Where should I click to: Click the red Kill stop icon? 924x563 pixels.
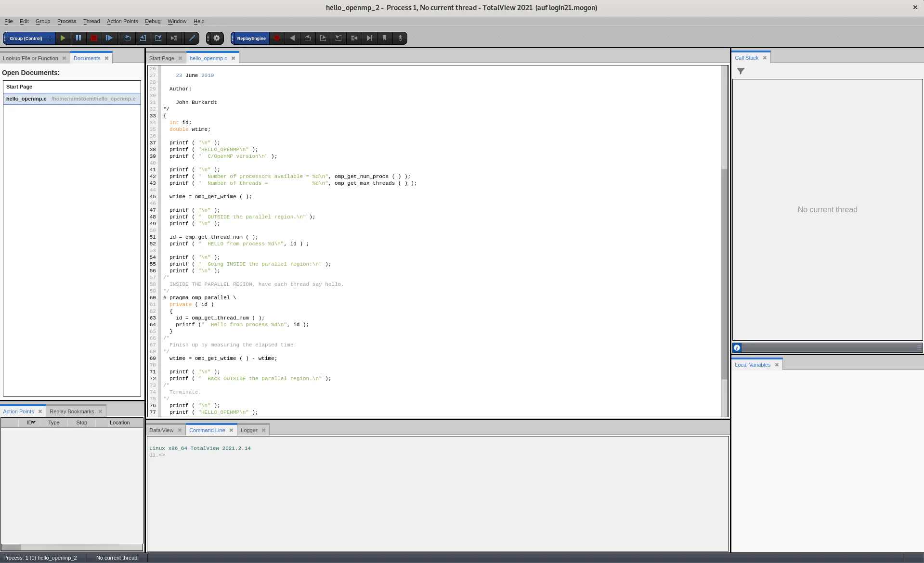pos(94,38)
